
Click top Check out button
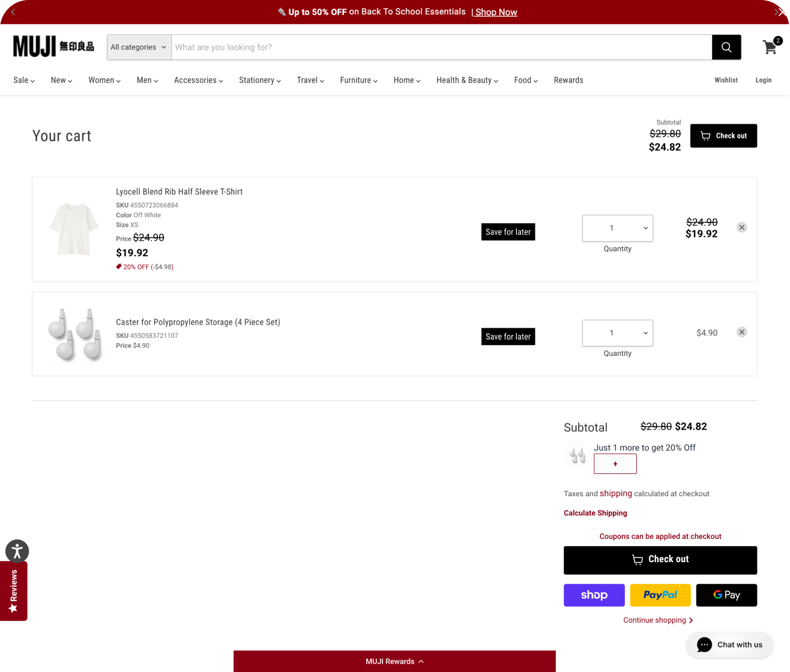tap(723, 136)
